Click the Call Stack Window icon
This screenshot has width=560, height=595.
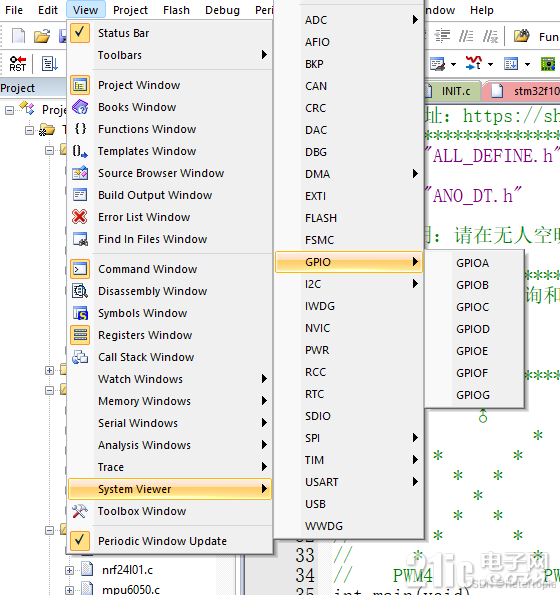[x=80, y=357]
